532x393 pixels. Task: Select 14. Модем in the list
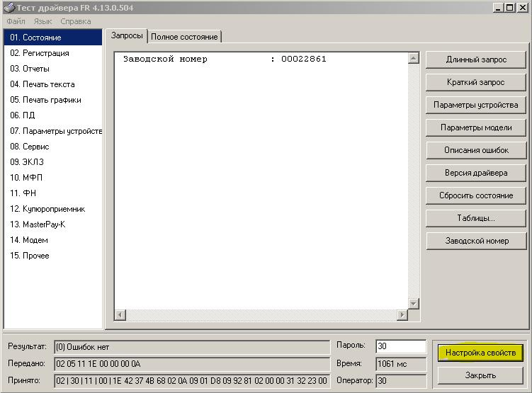coord(29,240)
